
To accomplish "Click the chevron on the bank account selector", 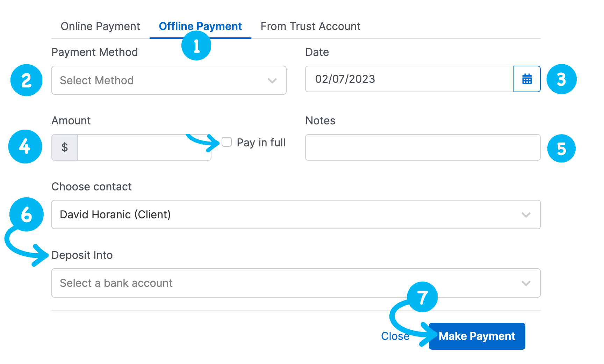I will [x=526, y=283].
